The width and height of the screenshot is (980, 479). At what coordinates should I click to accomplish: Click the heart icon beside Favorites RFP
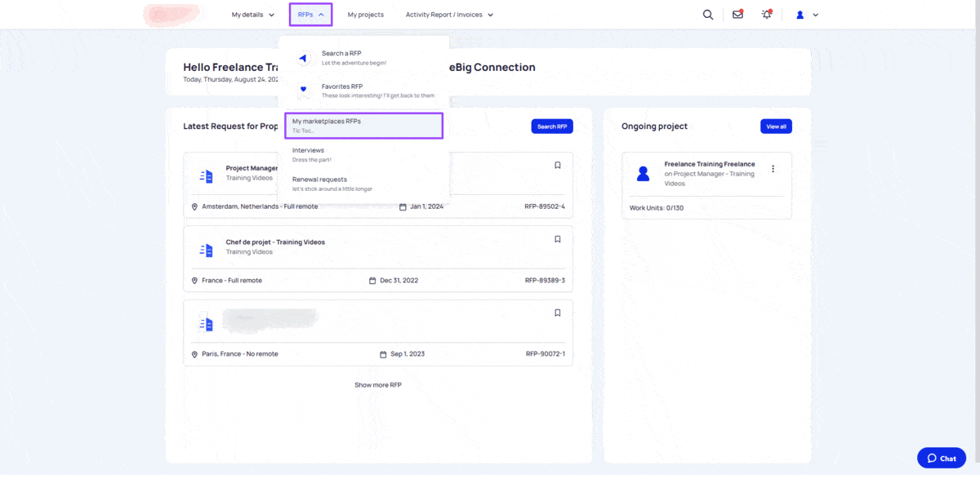click(303, 89)
